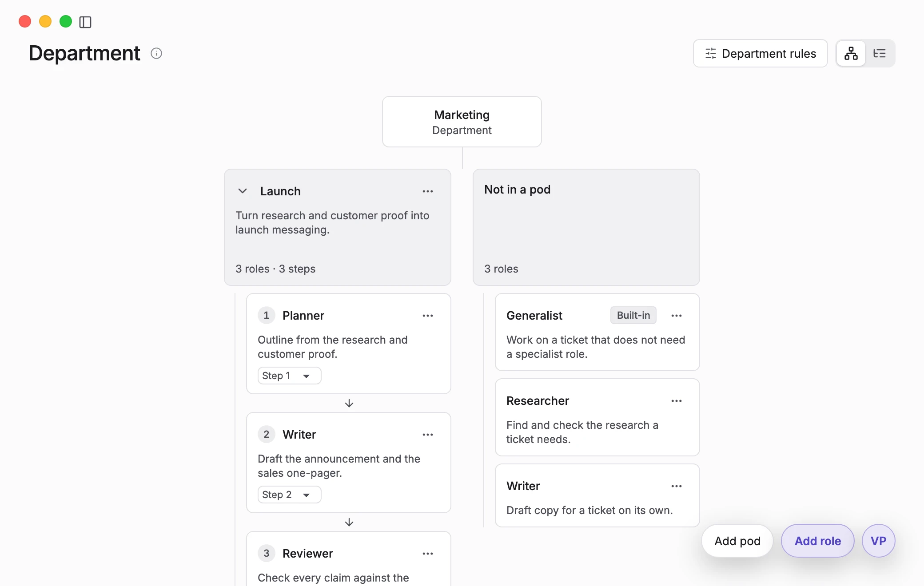
Task: Click the Built-in badge on Generalist
Action: (x=633, y=315)
